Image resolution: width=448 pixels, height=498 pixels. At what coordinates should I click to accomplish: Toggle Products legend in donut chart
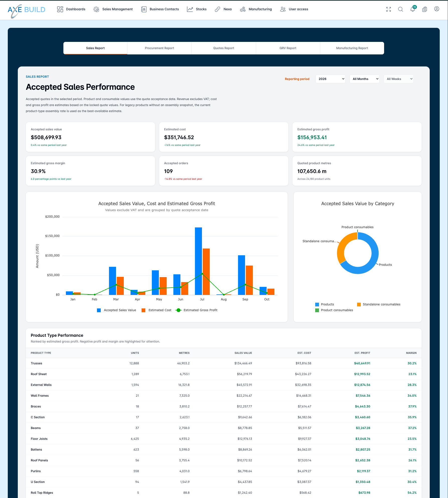tap(325, 304)
